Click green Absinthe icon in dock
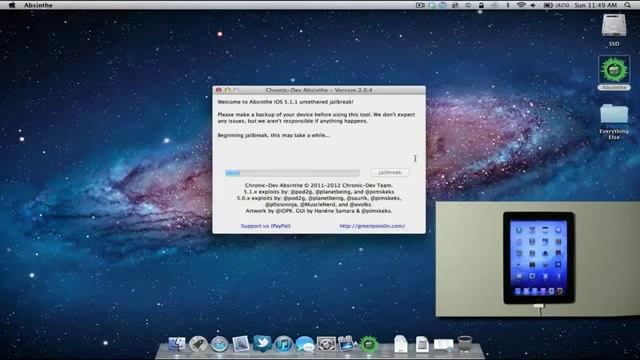 [369, 344]
